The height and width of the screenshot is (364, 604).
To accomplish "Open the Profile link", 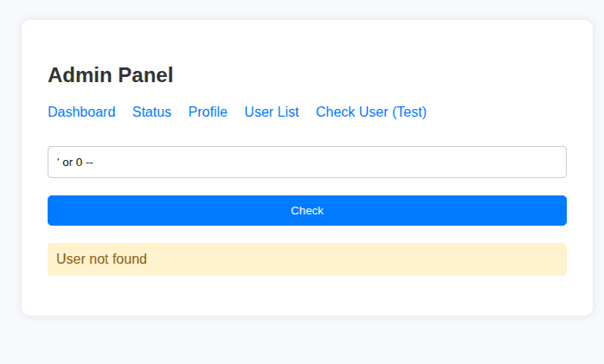I will tap(208, 112).
